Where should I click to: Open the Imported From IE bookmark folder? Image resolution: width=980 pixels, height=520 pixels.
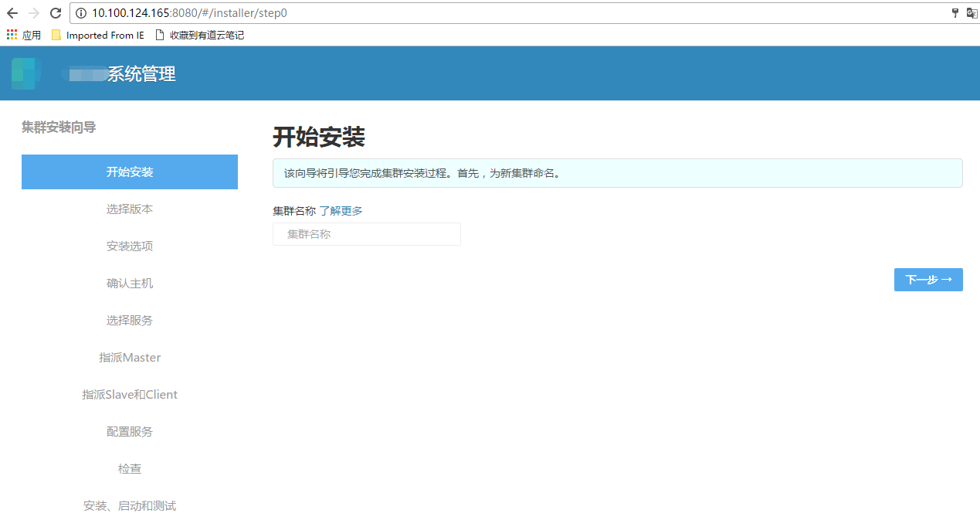coord(97,35)
